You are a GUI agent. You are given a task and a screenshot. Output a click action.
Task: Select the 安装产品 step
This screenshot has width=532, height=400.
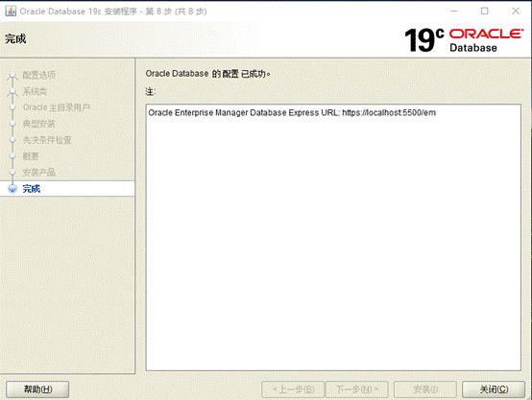pyautogui.click(x=39, y=173)
